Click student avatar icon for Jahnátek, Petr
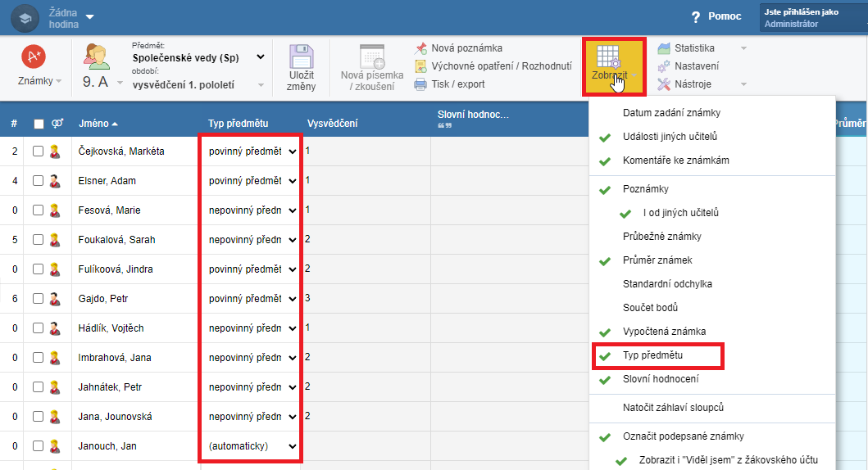 pyautogui.click(x=55, y=387)
